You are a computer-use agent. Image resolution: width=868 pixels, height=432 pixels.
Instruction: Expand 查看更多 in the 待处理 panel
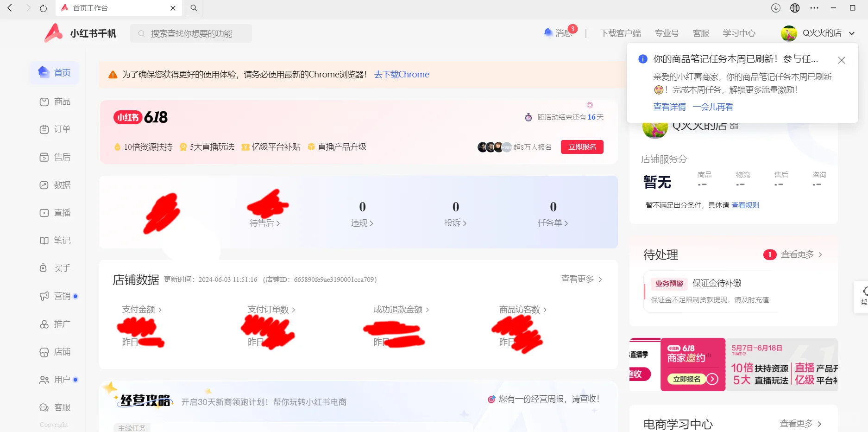(x=798, y=254)
